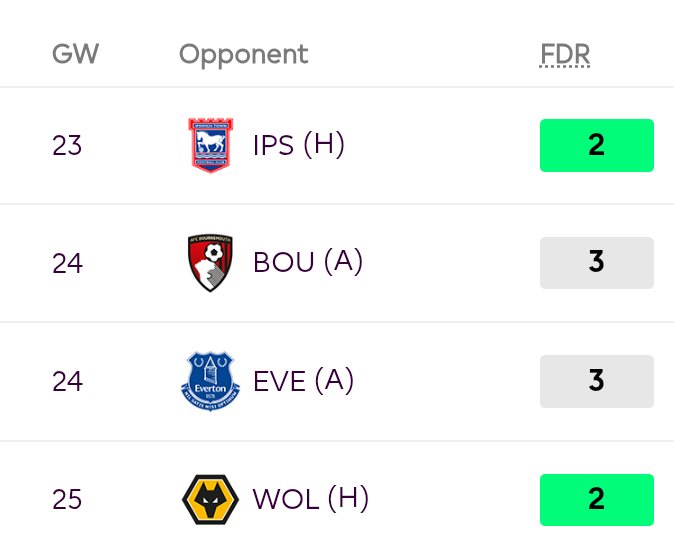Click the FDR column header
Screen dimensions: 674x551
[565, 55]
